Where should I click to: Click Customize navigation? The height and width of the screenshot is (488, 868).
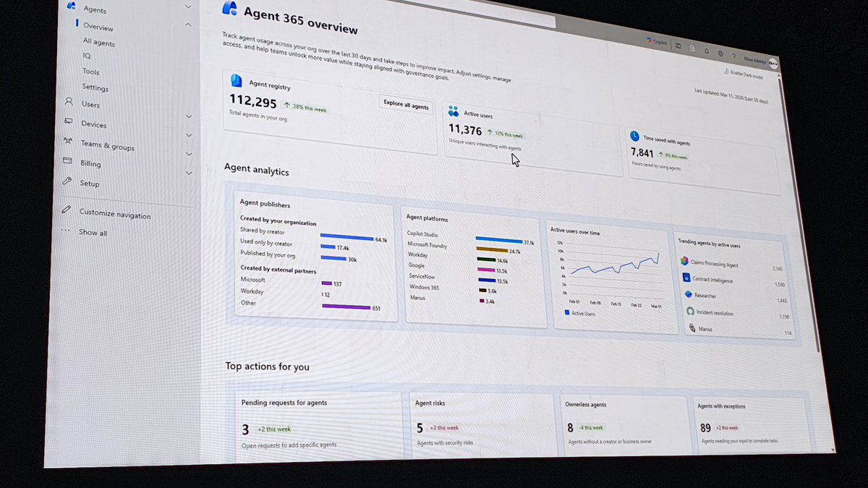[x=114, y=214]
